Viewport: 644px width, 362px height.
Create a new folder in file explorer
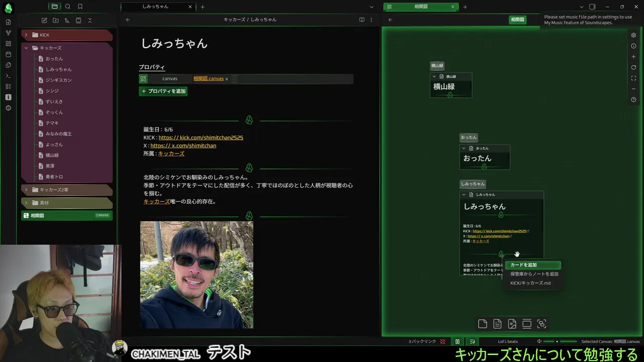[x=55, y=20]
